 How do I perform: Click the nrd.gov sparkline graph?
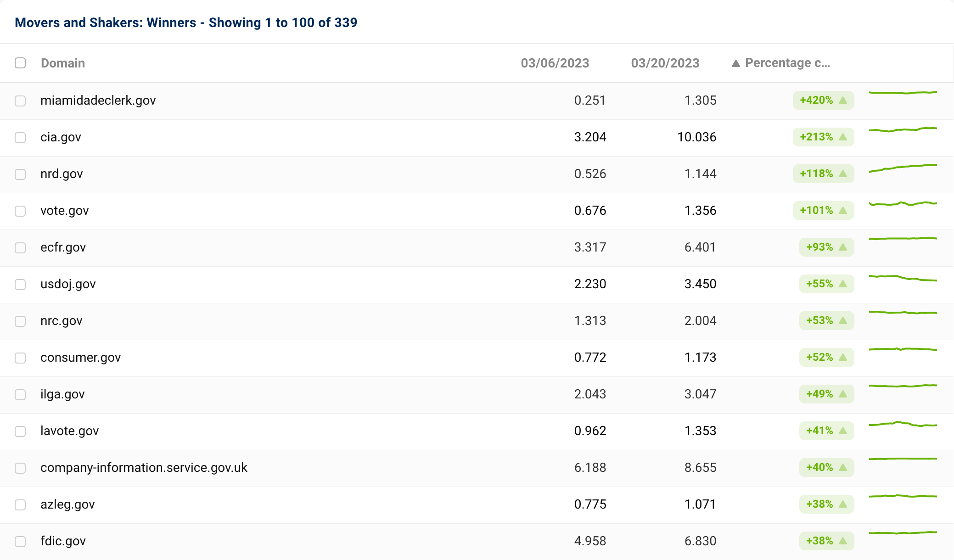pyautogui.click(x=903, y=168)
